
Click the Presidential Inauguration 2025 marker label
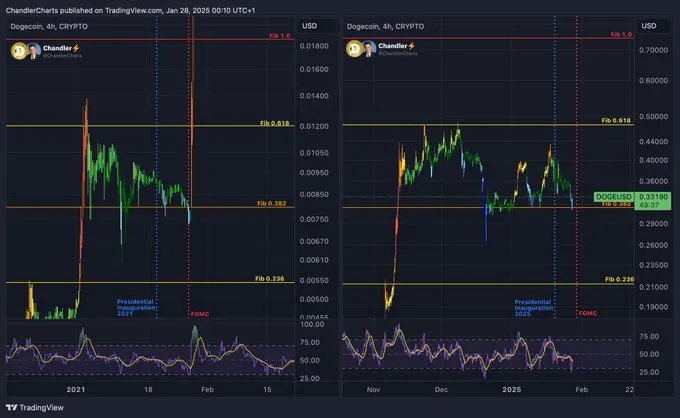[534, 306]
